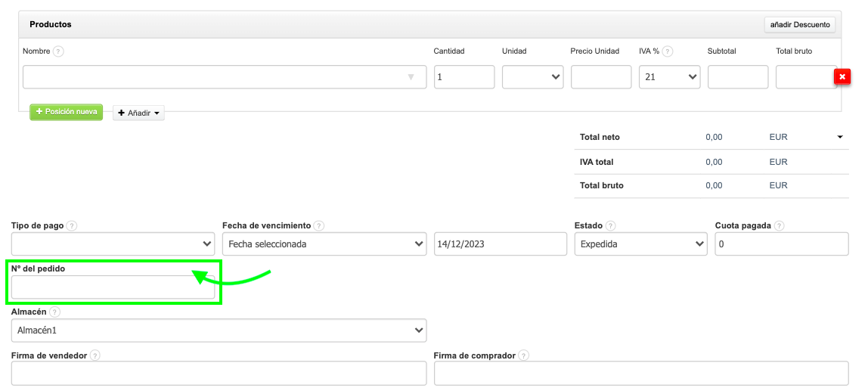Open the IVA % dropdown showing 21

[x=669, y=77]
